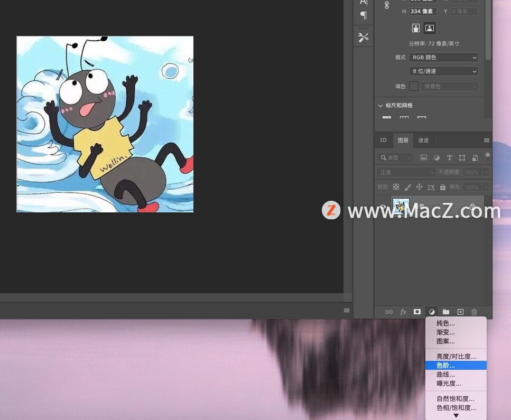Open the tools and scissors panel icon
Screen dimensions: 511x420
(364, 38)
